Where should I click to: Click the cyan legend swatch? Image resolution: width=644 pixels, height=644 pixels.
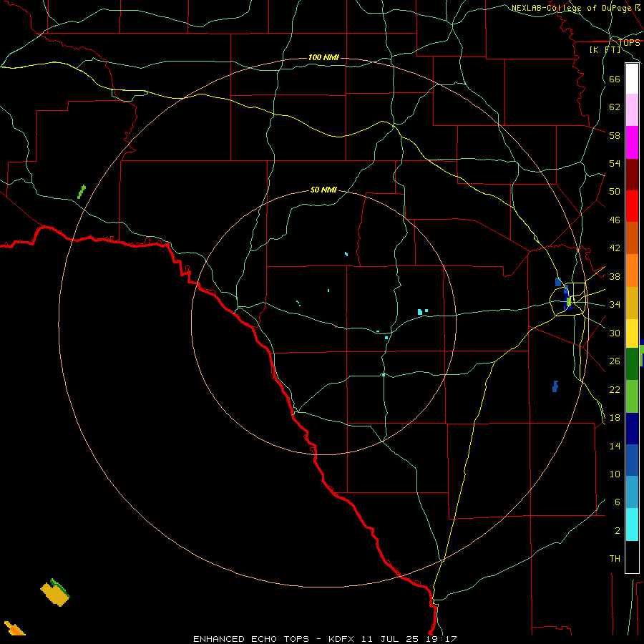[x=632, y=525]
